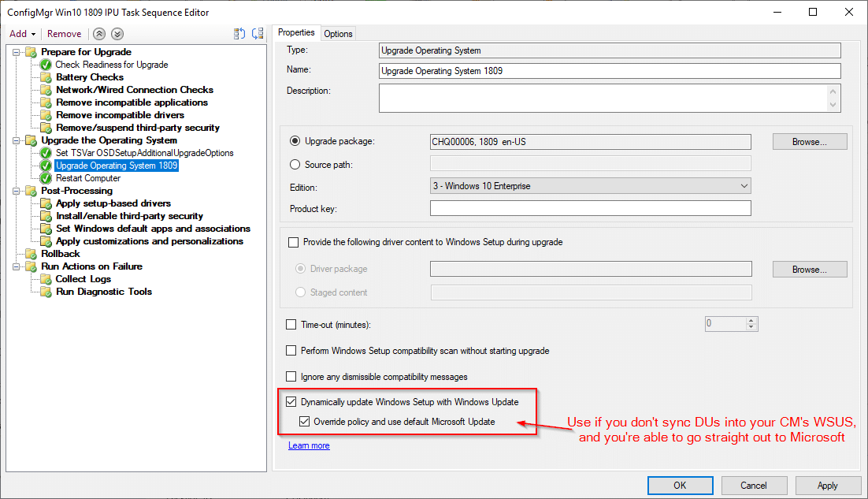Click the Product key input field

pos(591,208)
